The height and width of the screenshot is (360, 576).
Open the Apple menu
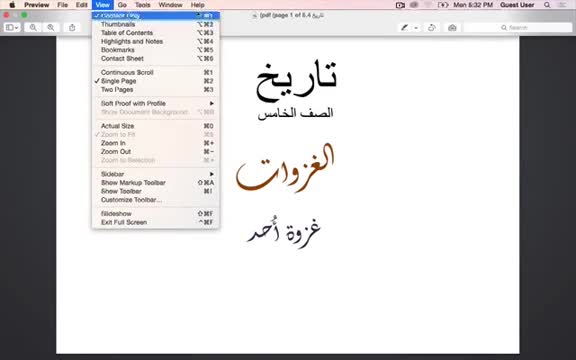tap(12, 5)
